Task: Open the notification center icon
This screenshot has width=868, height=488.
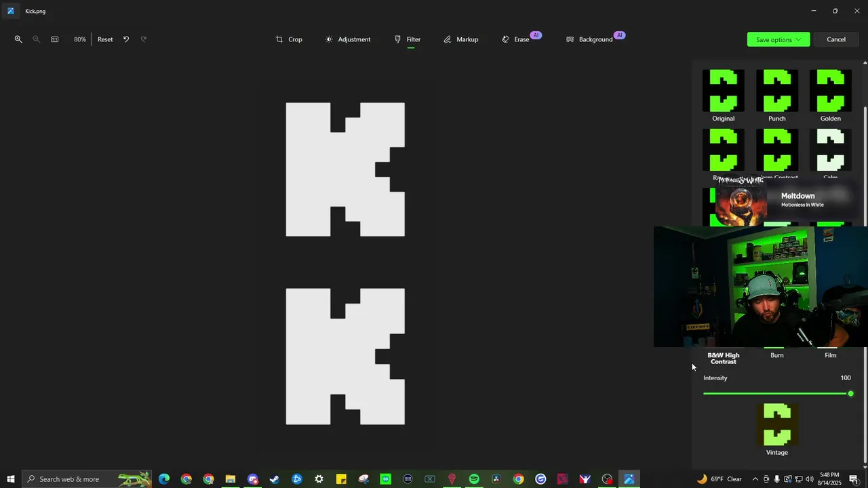Action: tap(853, 479)
